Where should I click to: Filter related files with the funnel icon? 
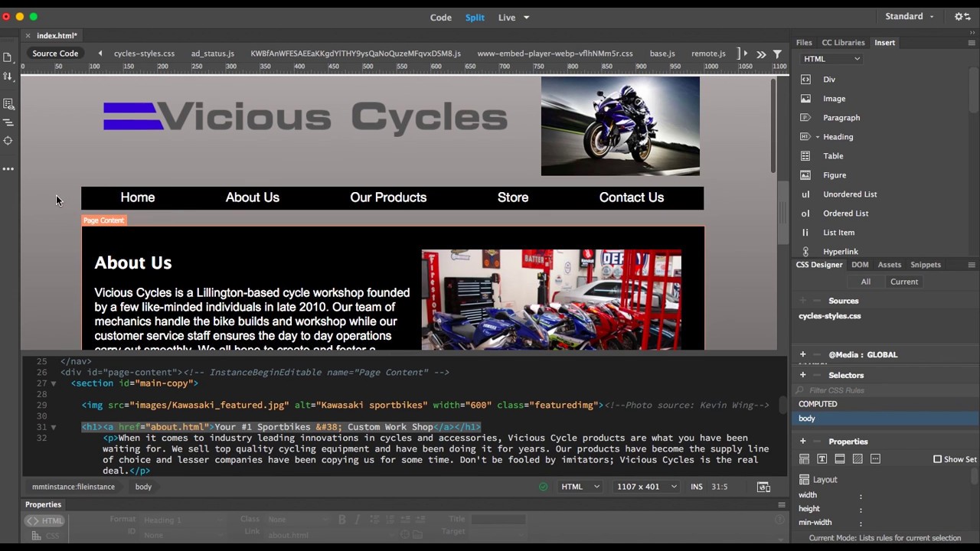[777, 54]
